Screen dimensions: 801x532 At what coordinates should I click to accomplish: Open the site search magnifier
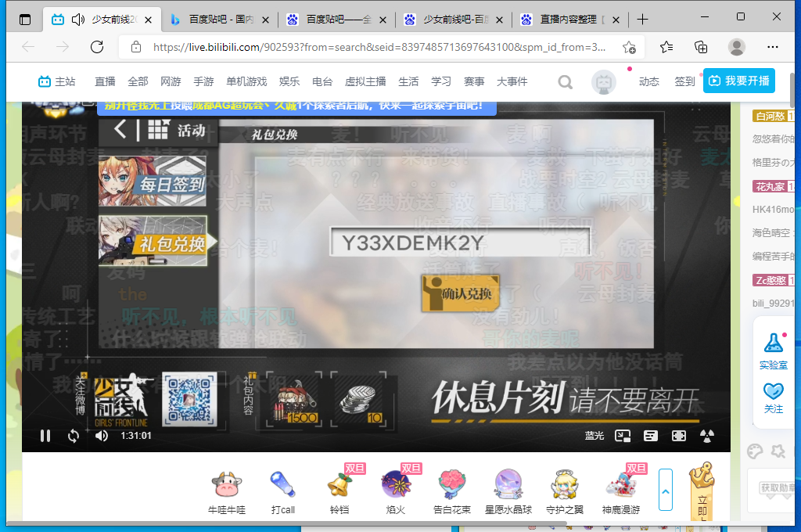pyautogui.click(x=565, y=82)
